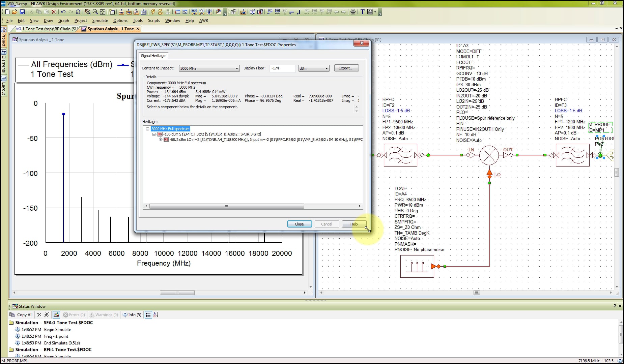Click the Export button in Properties dialog
Screen dimensions: 624x364
point(346,68)
